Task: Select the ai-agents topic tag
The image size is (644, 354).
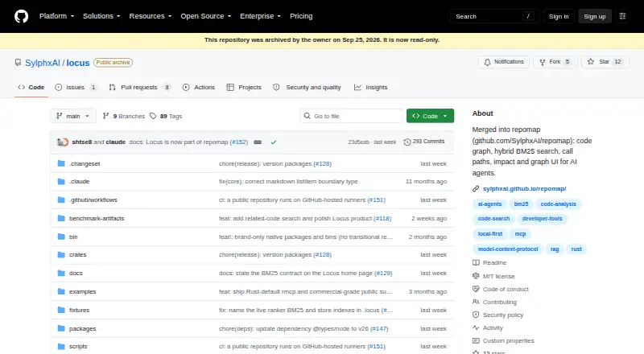Action: point(489,204)
